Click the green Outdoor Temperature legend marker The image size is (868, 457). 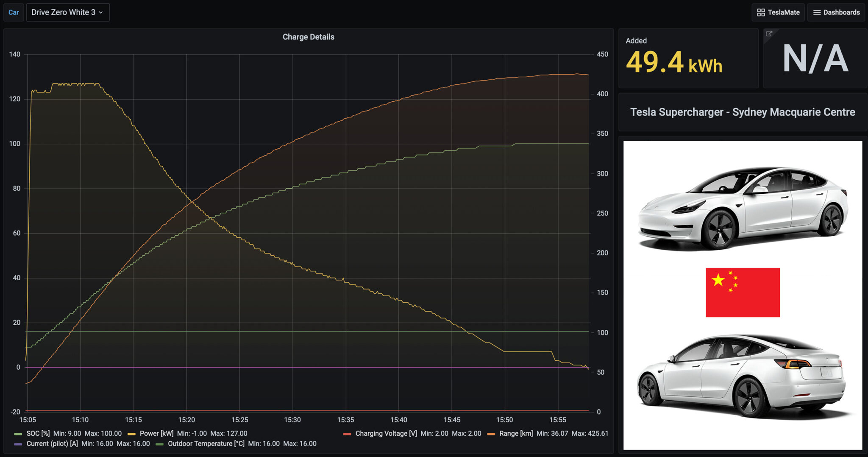pyautogui.click(x=159, y=443)
